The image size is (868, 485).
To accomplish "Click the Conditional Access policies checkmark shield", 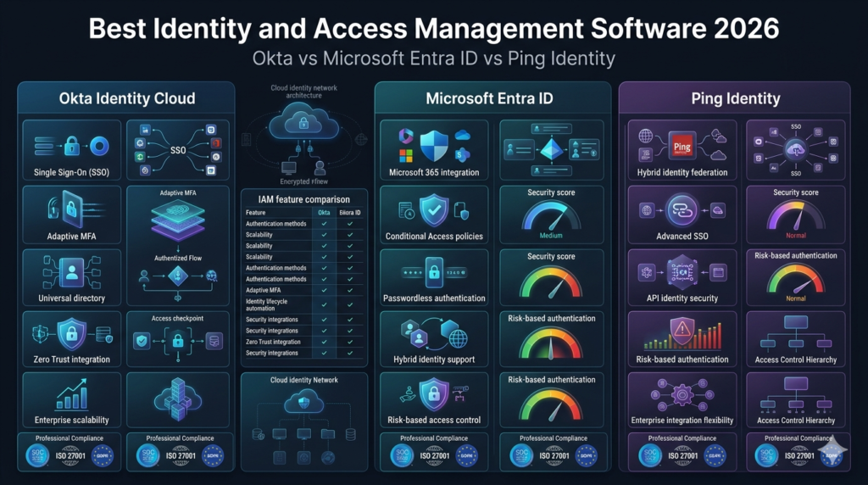I will pyautogui.click(x=434, y=210).
